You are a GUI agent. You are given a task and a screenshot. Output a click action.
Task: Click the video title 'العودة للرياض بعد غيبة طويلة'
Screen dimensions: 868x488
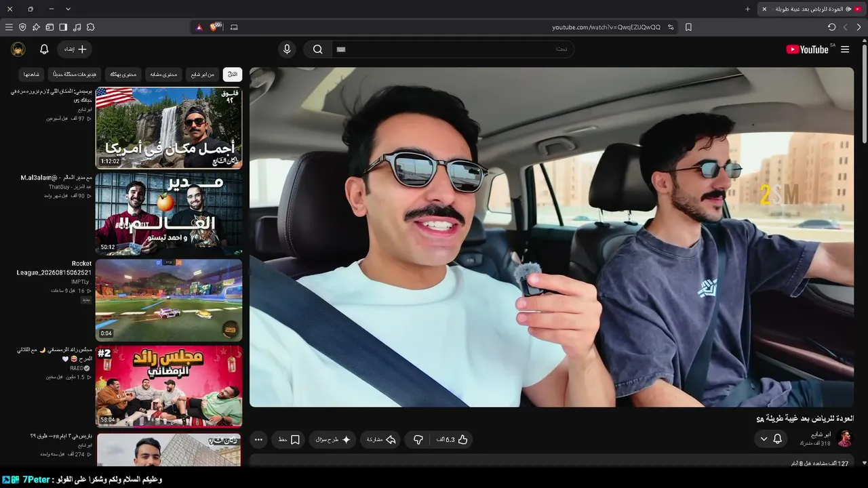[805, 419]
